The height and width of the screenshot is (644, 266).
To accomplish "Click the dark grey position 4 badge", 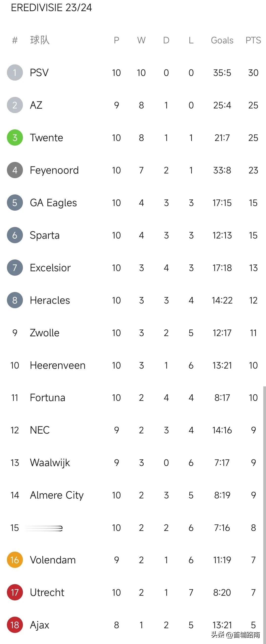I will (x=15, y=170).
